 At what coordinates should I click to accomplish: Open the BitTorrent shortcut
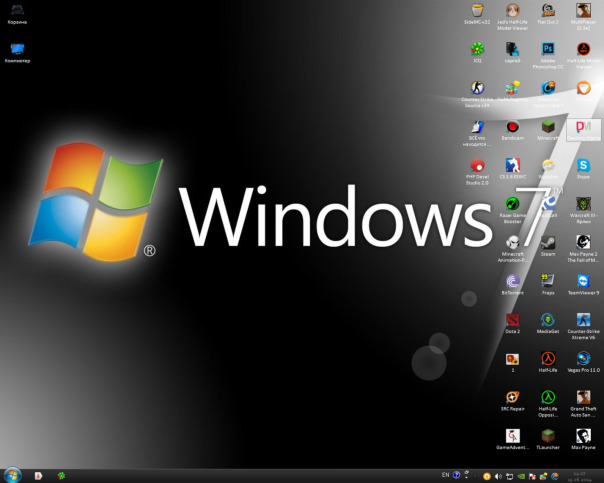click(512, 285)
